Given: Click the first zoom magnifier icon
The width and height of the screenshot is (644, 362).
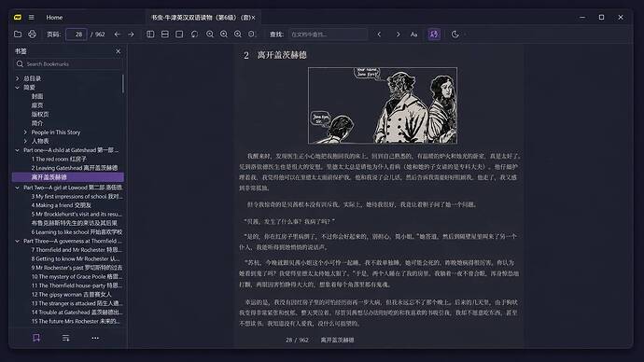Looking at the screenshot, I should click(209, 35).
